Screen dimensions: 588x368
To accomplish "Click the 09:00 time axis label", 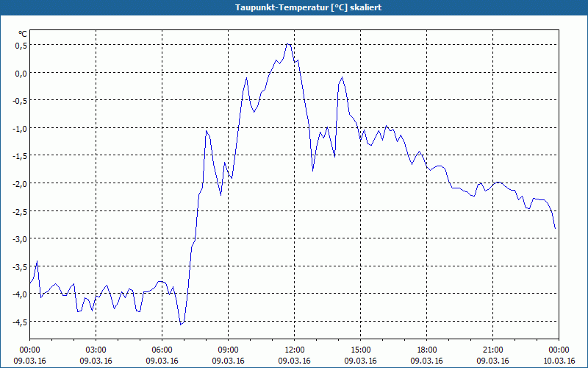I will [x=228, y=350].
